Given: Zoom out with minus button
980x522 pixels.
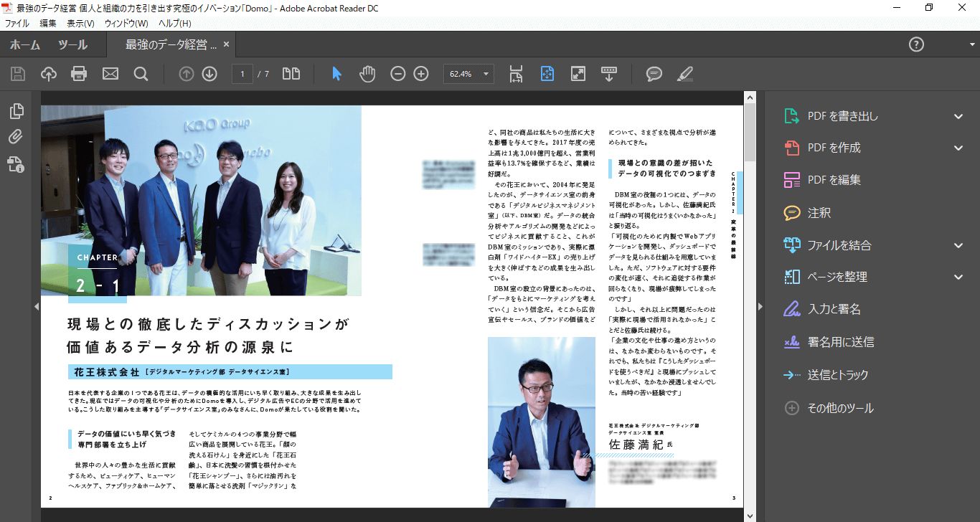Looking at the screenshot, I should 398,73.
